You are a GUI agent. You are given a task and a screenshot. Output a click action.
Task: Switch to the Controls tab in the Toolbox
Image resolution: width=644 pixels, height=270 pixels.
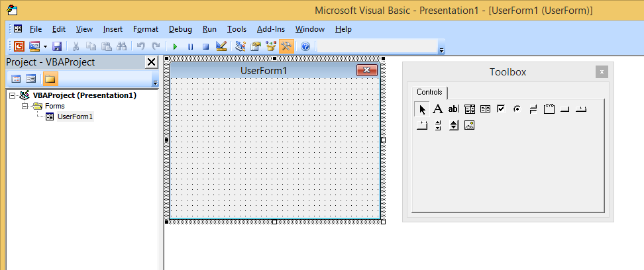(x=429, y=92)
